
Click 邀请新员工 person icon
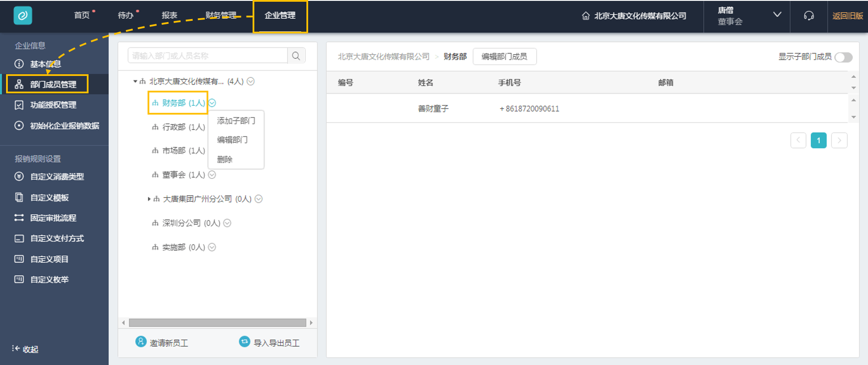(141, 342)
